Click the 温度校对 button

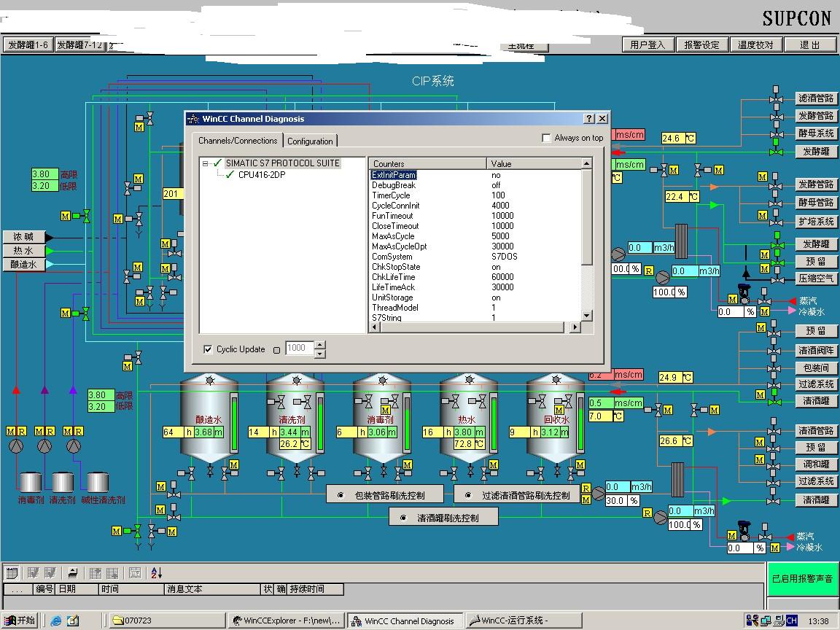click(755, 45)
